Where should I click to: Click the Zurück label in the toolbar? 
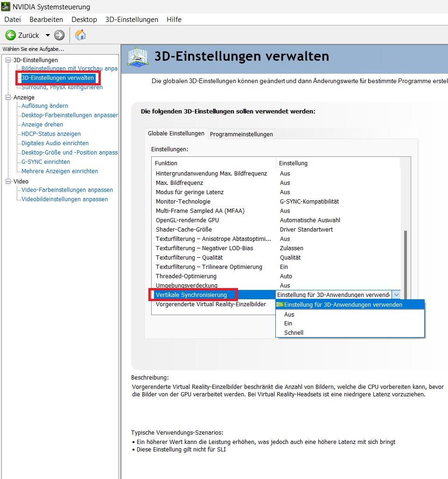pyautogui.click(x=29, y=35)
